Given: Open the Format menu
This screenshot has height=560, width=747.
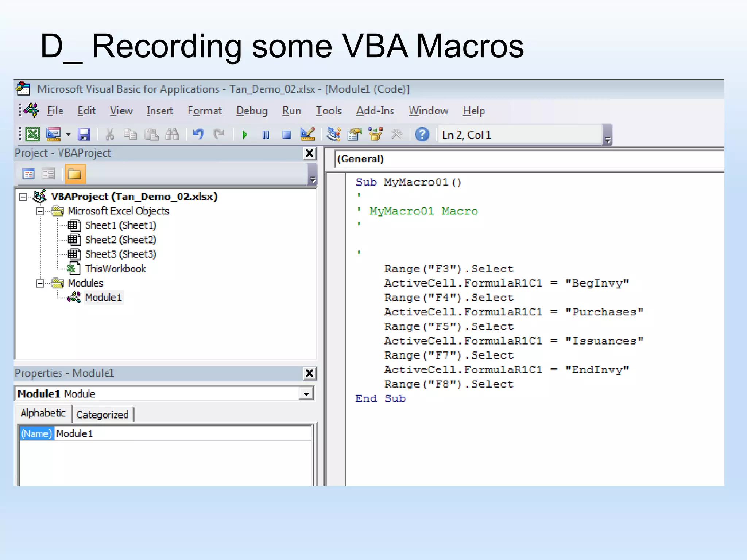Looking at the screenshot, I should pos(205,111).
